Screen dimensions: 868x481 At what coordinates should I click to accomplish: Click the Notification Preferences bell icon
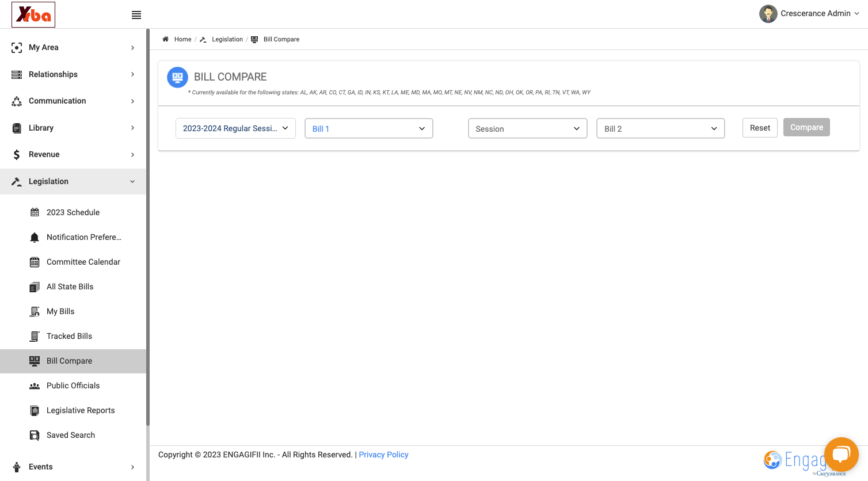point(35,238)
